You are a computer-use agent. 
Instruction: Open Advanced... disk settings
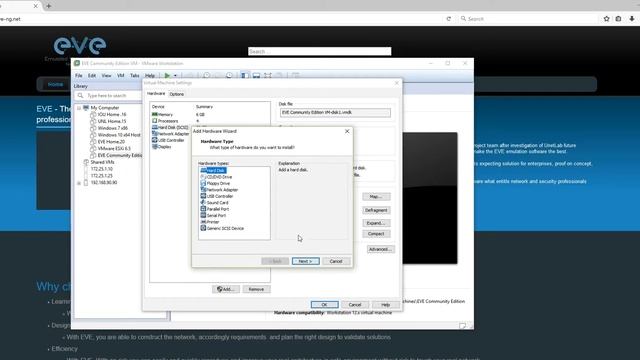click(x=380, y=249)
